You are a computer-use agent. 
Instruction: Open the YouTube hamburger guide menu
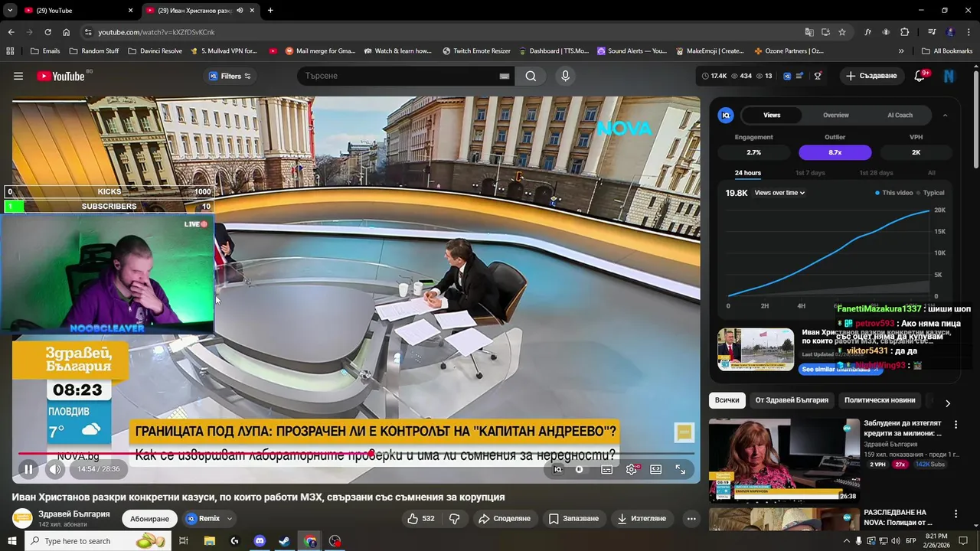tap(18, 76)
